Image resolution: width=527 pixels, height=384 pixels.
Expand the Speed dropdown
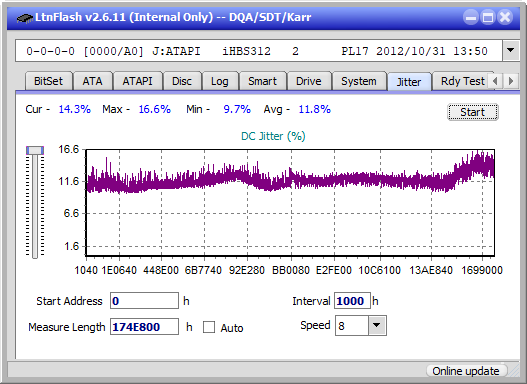point(377,325)
